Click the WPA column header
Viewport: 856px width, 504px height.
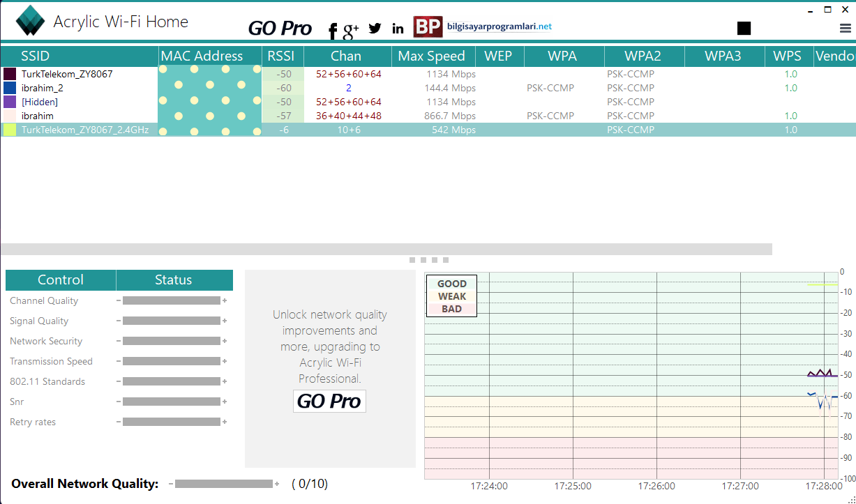point(564,56)
